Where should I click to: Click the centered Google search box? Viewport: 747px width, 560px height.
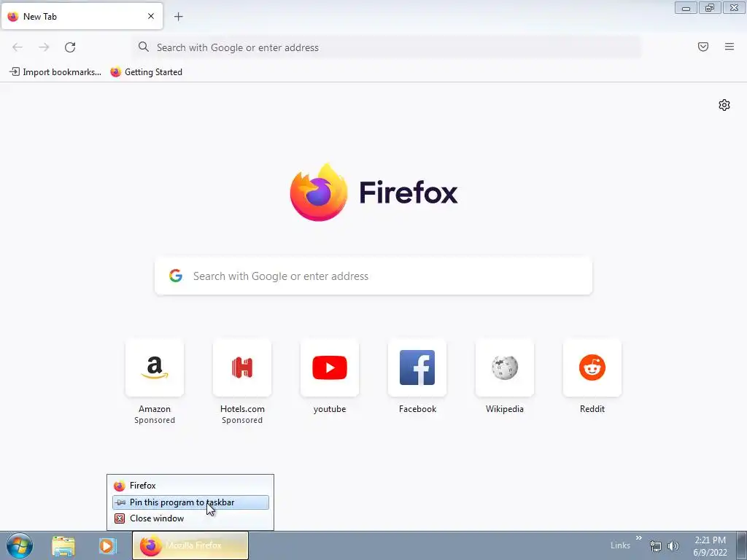373,276
